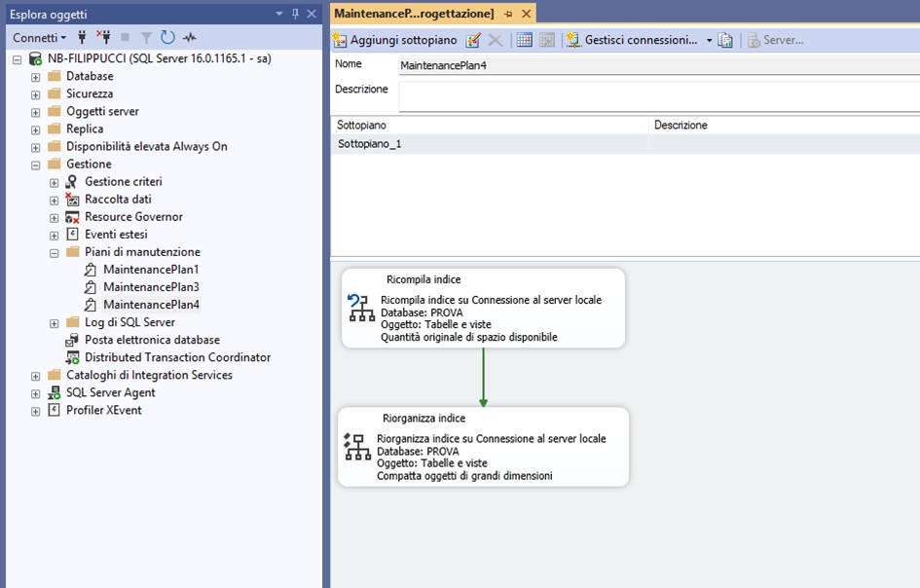Select the green precedence arrow between tasks

[483, 378]
